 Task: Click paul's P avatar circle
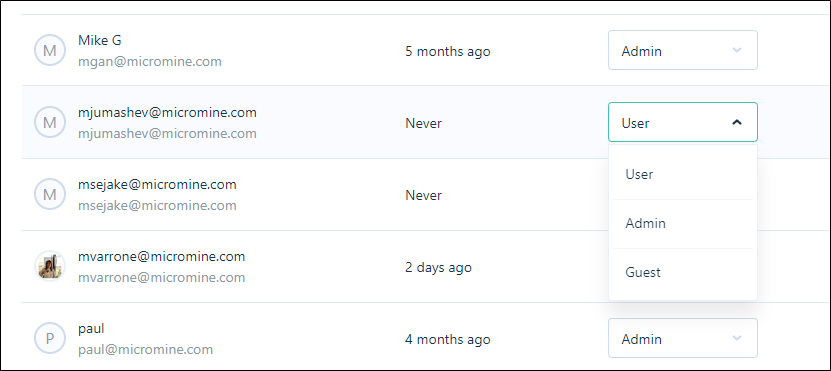tap(50, 338)
